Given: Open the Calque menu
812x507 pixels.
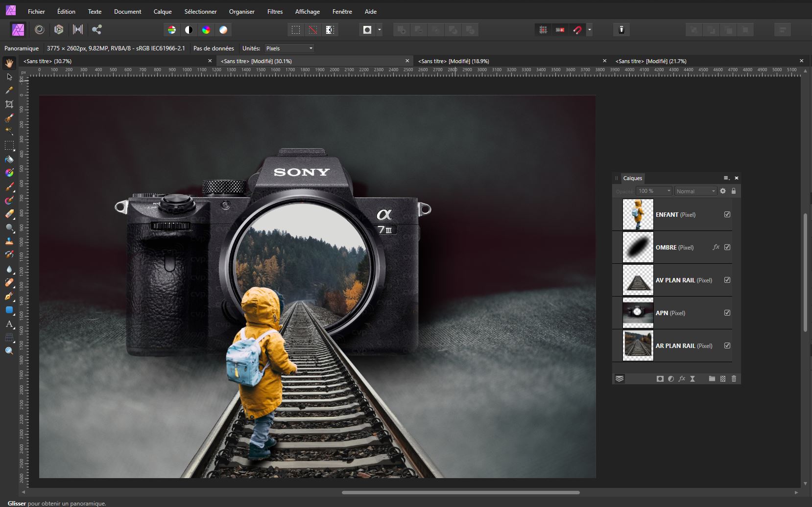Looking at the screenshot, I should pyautogui.click(x=163, y=11).
